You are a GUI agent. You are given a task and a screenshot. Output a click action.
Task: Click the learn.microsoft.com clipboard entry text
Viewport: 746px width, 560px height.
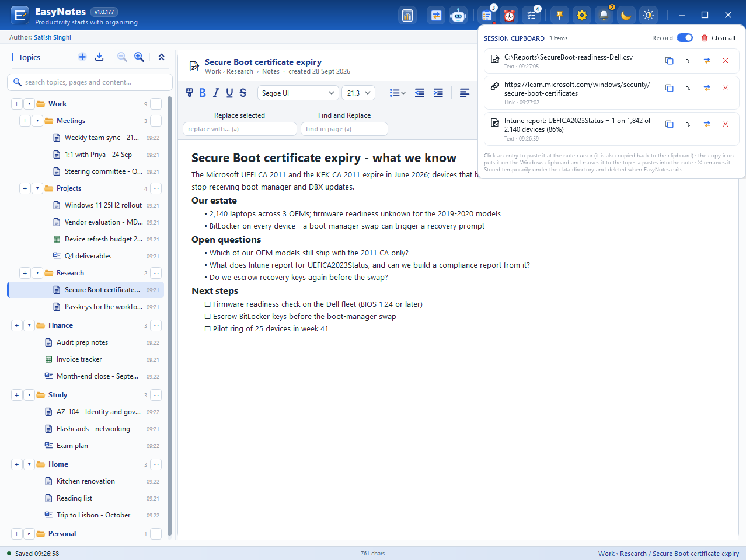tap(577, 89)
